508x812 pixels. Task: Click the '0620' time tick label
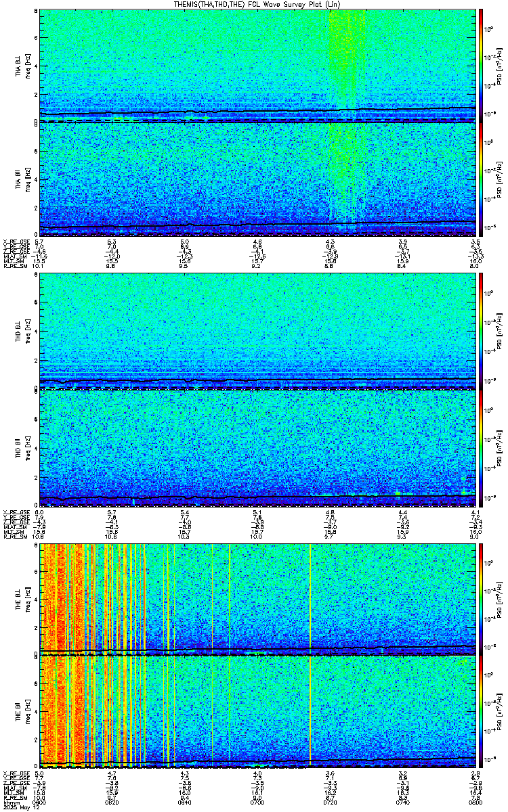pyautogui.click(x=112, y=803)
